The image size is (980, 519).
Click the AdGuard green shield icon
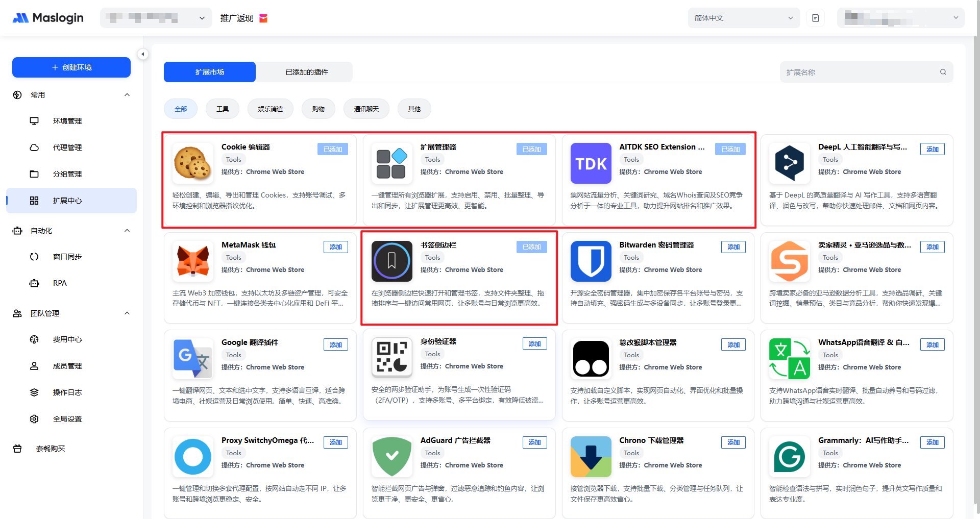[391, 457]
